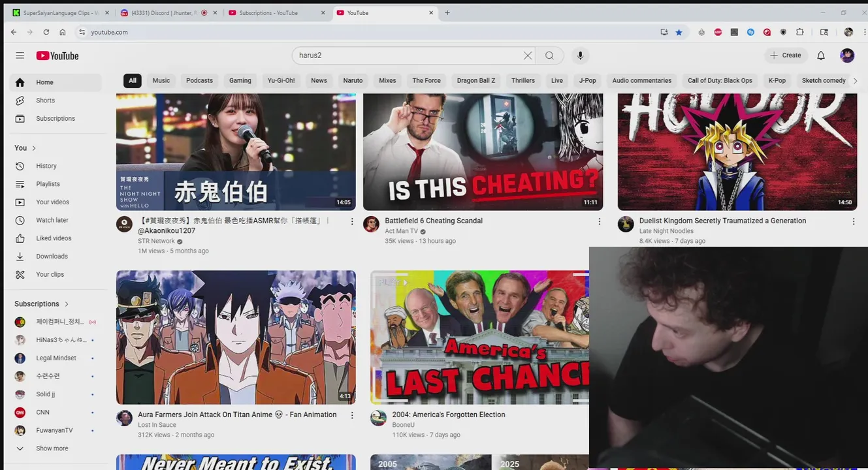
Task: Expand the You section chevron
Action: click(x=34, y=148)
